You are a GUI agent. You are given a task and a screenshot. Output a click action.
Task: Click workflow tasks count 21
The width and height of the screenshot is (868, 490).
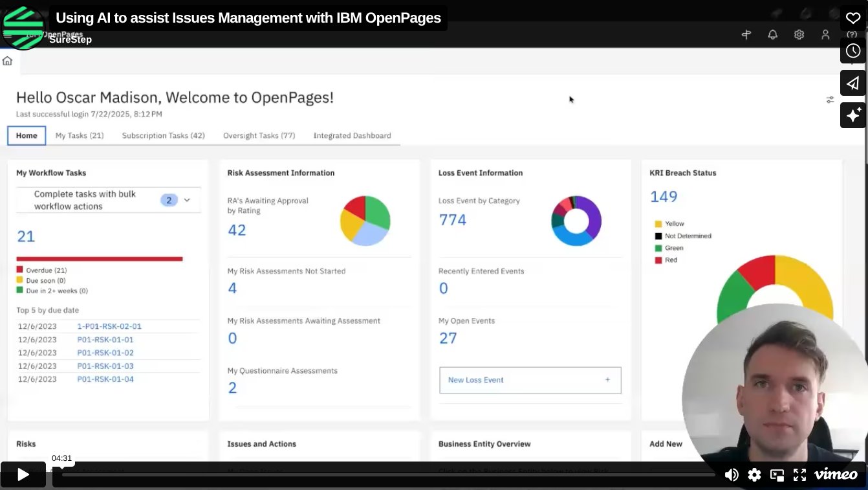pyautogui.click(x=26, y=236)
